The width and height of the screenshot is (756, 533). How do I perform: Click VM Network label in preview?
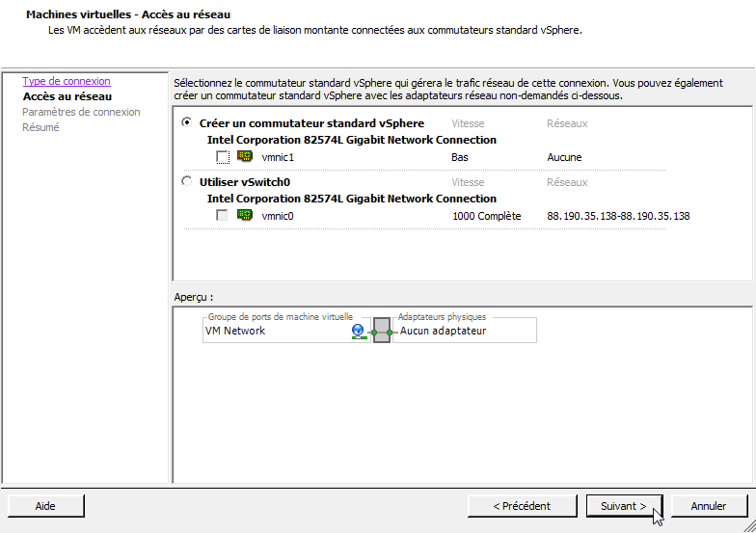coord(235,331)
